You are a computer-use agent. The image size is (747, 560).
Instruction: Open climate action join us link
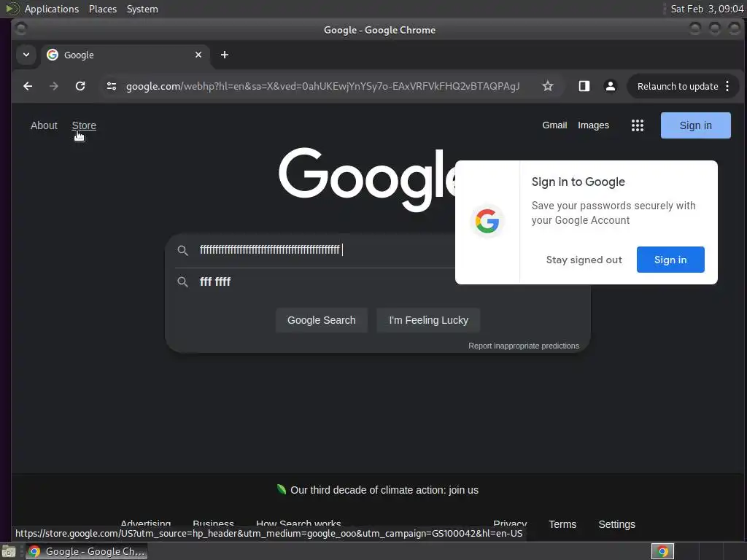(384, 490)
